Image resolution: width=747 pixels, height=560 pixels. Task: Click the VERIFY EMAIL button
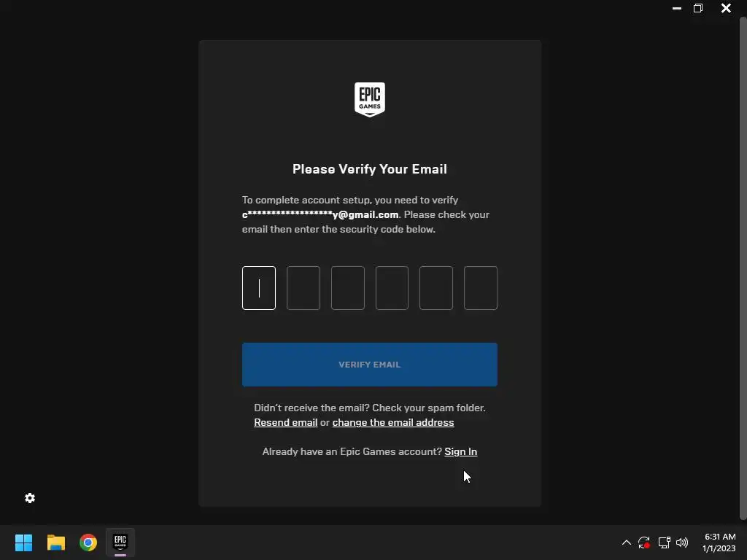370,365
